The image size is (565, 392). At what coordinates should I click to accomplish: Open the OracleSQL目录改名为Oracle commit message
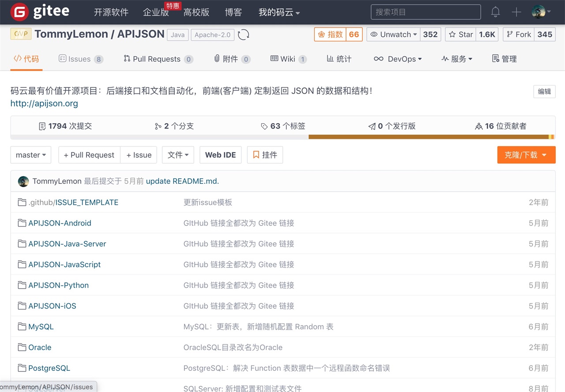(233, 347)
